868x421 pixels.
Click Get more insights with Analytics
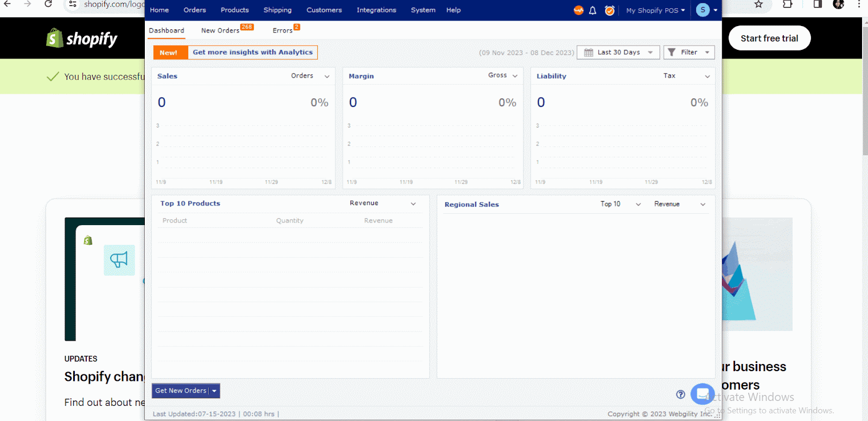point(253,52)
